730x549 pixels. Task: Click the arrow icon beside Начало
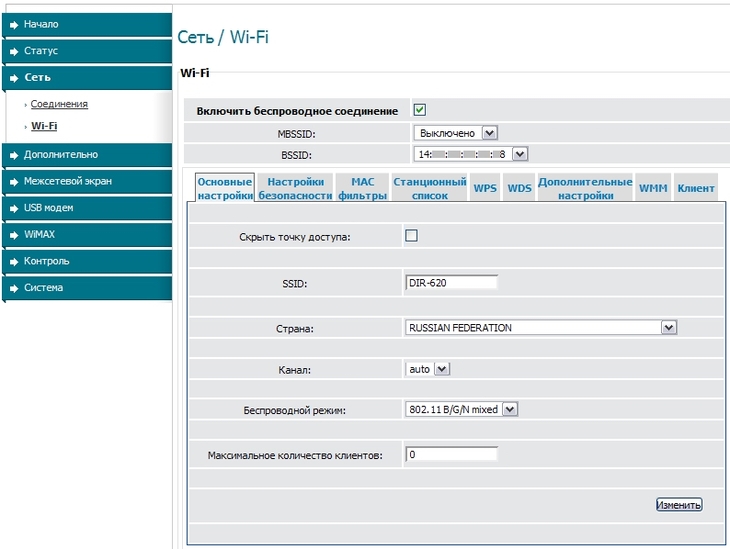14,25
